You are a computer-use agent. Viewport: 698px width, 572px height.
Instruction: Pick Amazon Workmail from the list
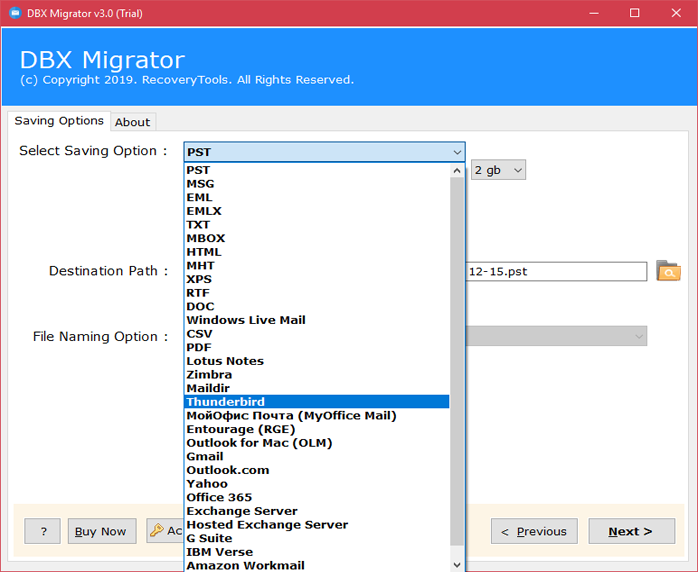tap(317, 566)
